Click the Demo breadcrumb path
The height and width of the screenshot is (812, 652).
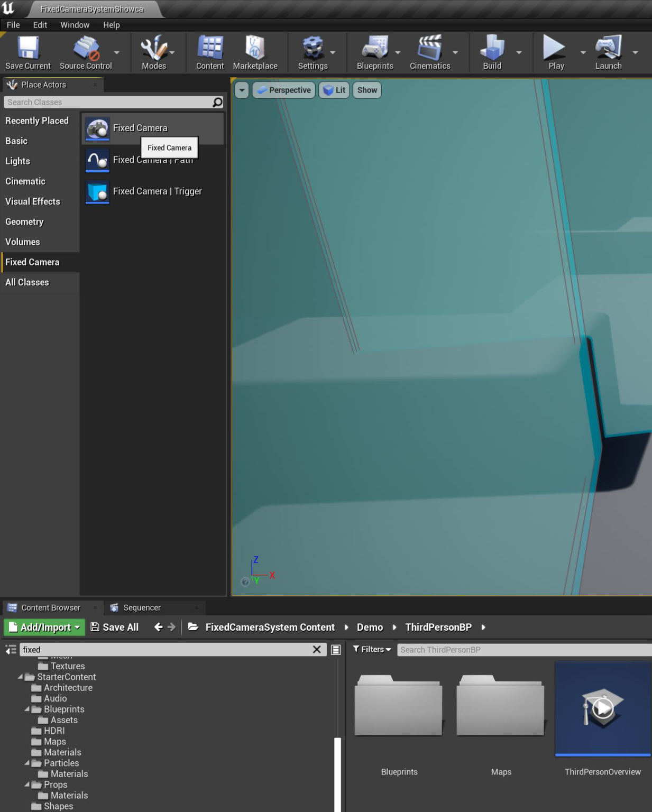click(x=370, y=628)
